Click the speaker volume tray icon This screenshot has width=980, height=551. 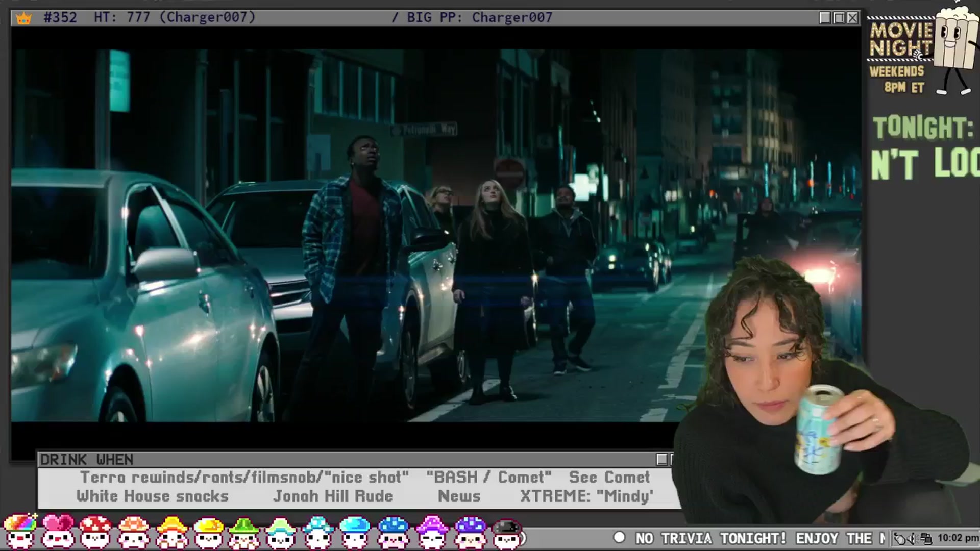coord(913,538)
